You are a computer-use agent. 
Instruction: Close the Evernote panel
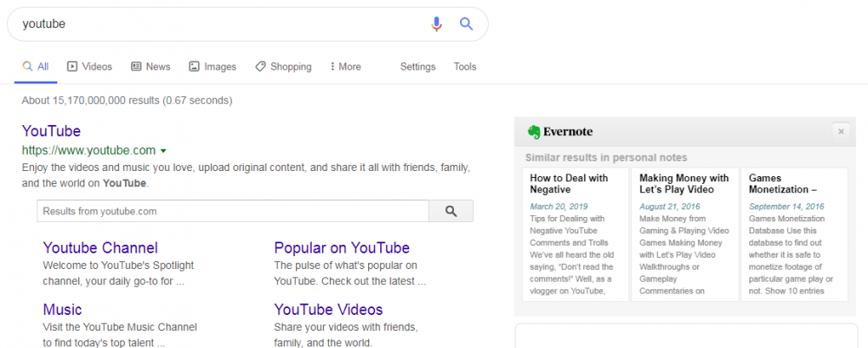click(x=841, y=132)
